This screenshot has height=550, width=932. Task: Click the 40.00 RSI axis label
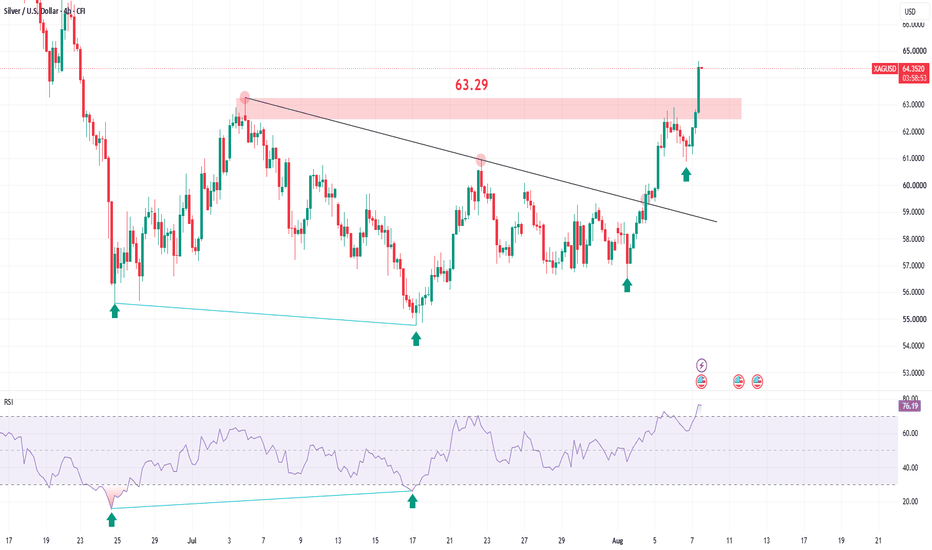point(911,468)
